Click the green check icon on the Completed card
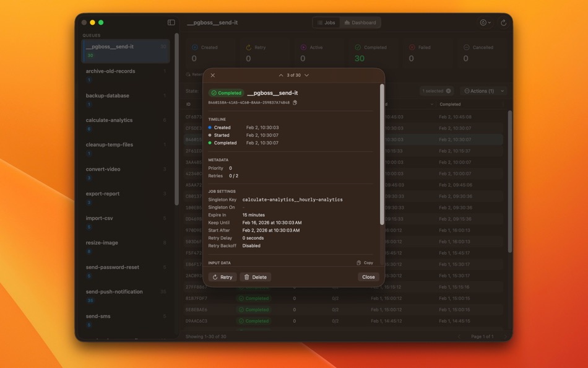The width and height of the screenshot is (588, 368). [x=358, y=47]
